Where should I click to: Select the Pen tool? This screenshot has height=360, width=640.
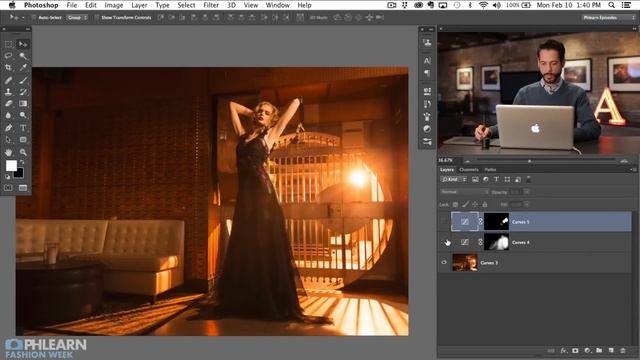point(9,128)
